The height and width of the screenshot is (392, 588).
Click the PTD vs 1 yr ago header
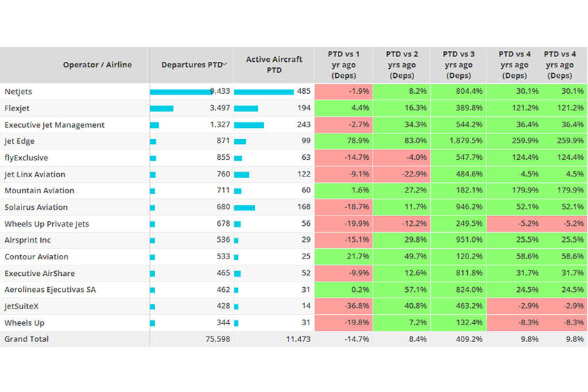tap(343, 65)
